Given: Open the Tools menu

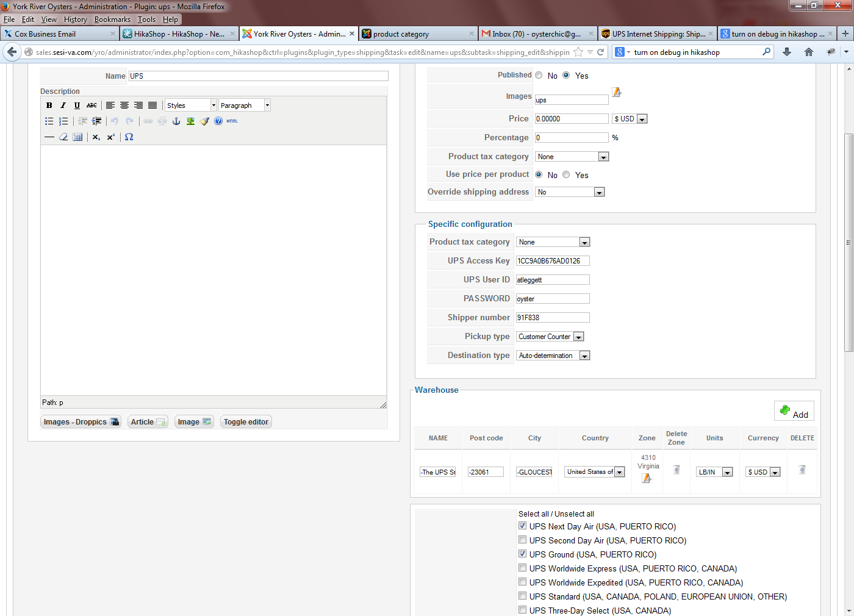Looking at the screenshot, I should (146, 20).
